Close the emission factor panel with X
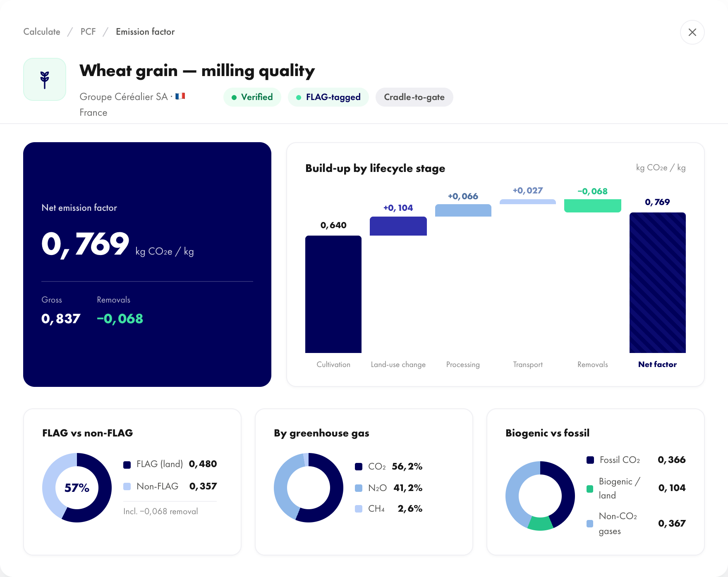This screenshot has height=577, width=728. coord(692,32)
